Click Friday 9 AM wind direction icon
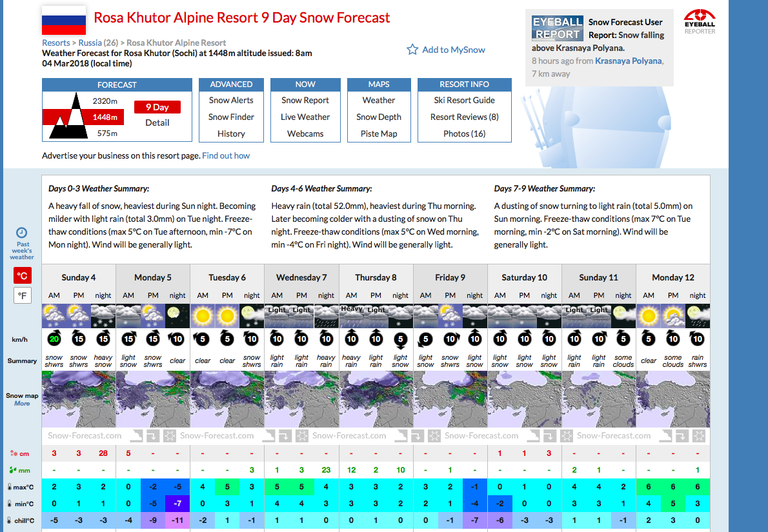 [x=425, y=339]
